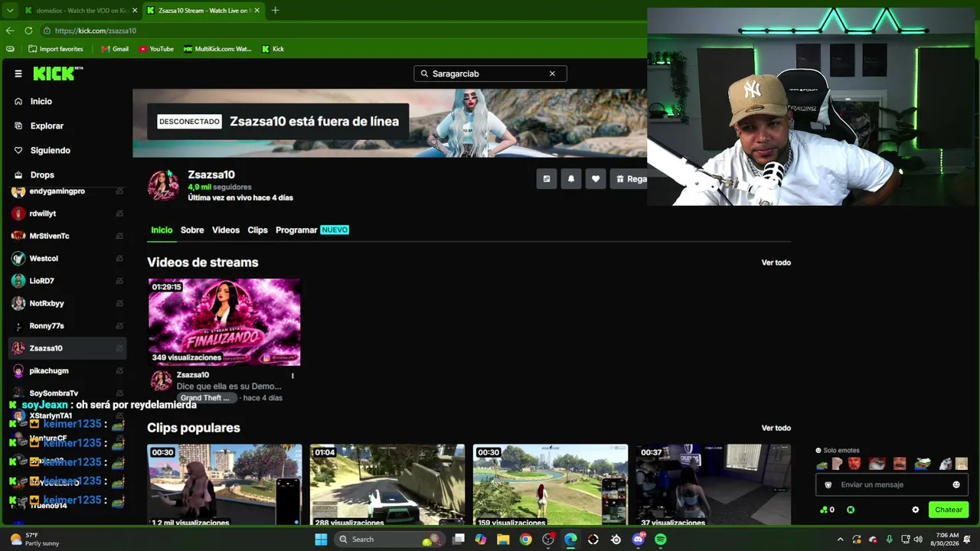Open the channel subscription list icon
This screenshot has height=551, width=980.
click(x=547, y=179)
